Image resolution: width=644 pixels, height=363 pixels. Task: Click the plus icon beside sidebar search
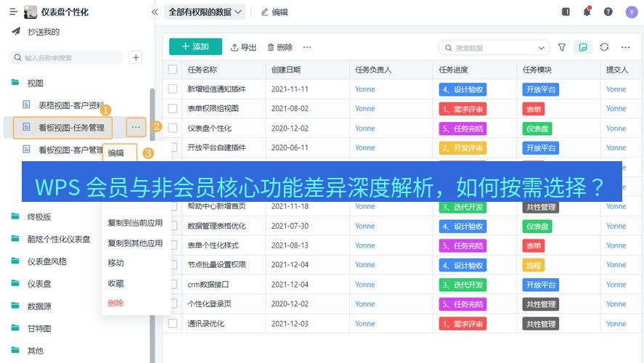[136, 57]
